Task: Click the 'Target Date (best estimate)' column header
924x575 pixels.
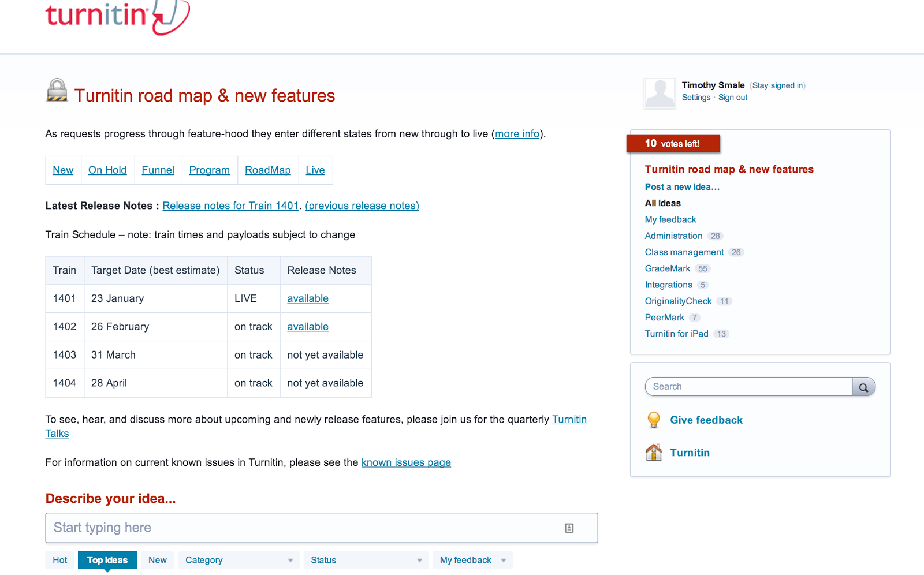Action: click(155, 270)
